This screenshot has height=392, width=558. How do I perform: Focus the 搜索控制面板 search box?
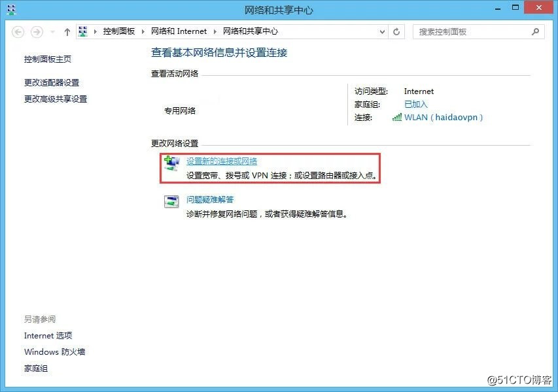click(x=478, y=31)
